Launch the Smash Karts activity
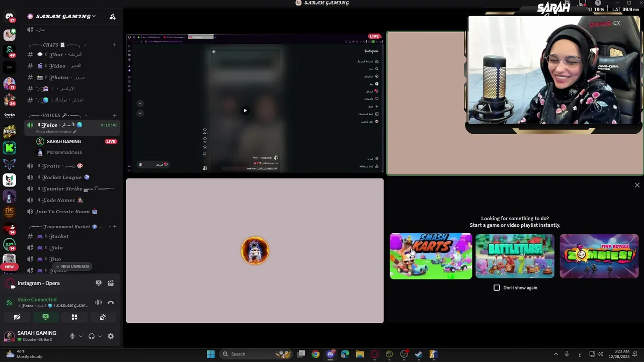The height and width of the screenshot is (362, 644). 431,256
